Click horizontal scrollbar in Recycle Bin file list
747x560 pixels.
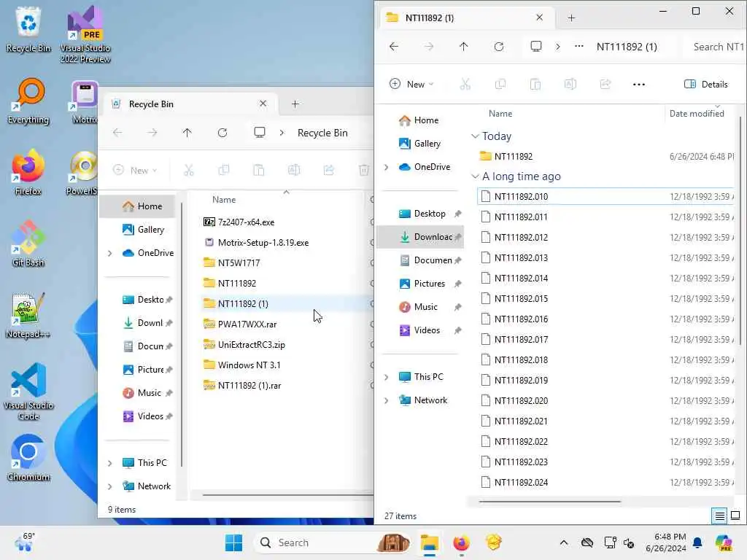coord(287,495)
